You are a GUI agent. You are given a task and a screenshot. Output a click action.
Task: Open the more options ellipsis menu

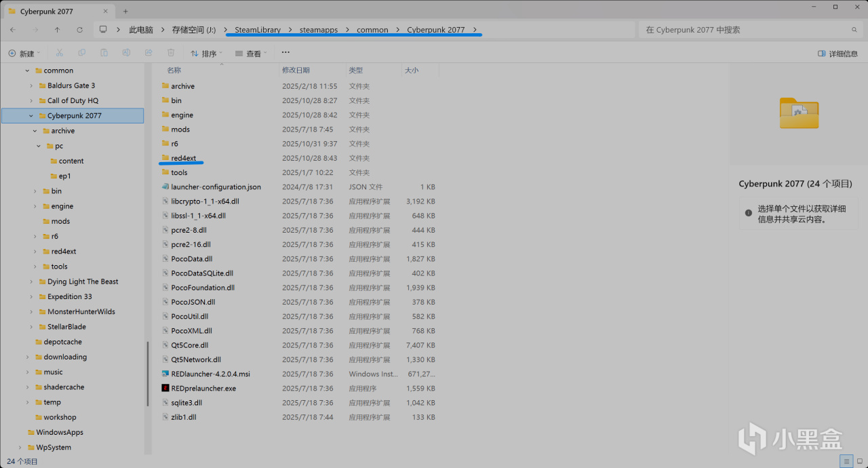285,53
